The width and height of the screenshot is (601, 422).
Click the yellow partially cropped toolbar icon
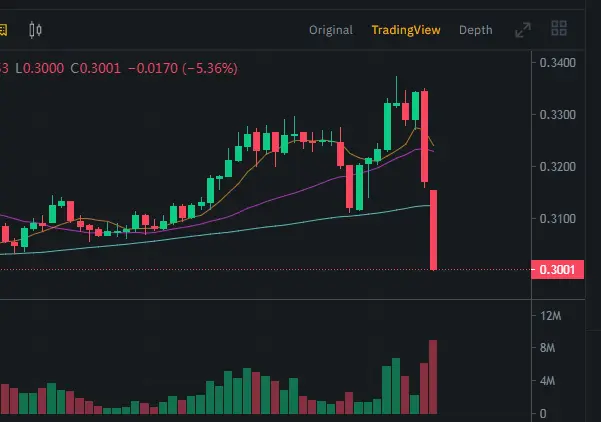(3, 30)
